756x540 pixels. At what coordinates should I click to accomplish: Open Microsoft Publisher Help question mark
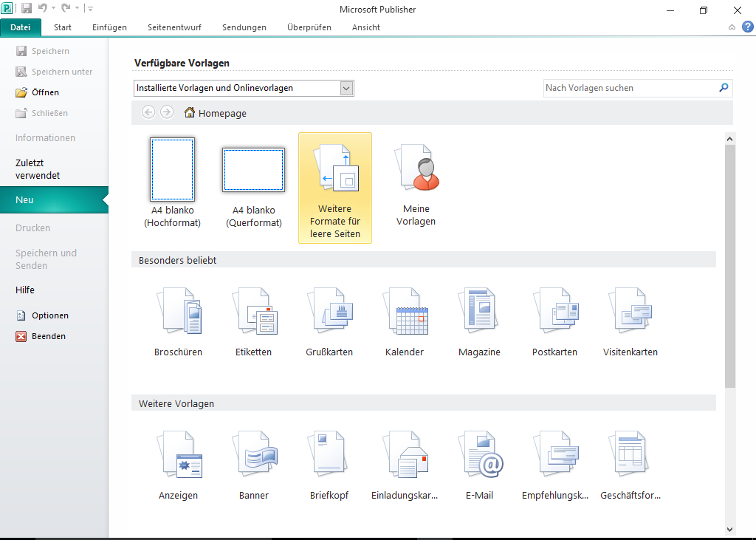tap(747, 27)
